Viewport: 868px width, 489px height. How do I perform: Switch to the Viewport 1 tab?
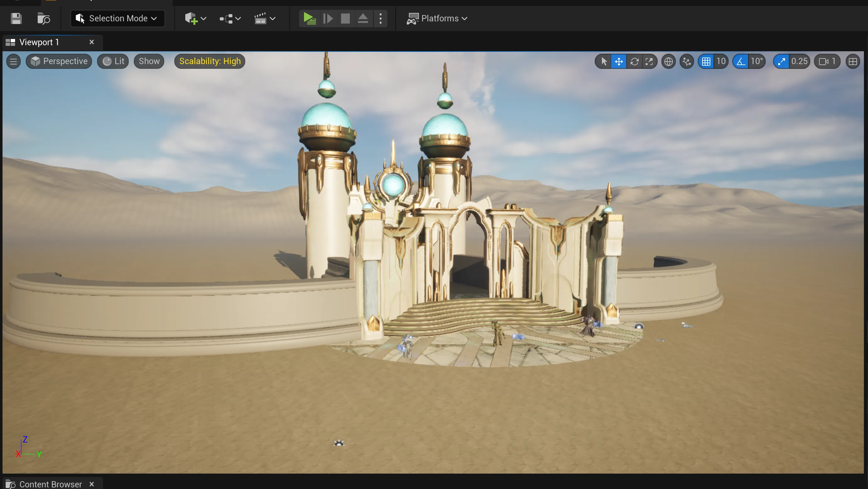pyautogui.click(x=39, y=42)
